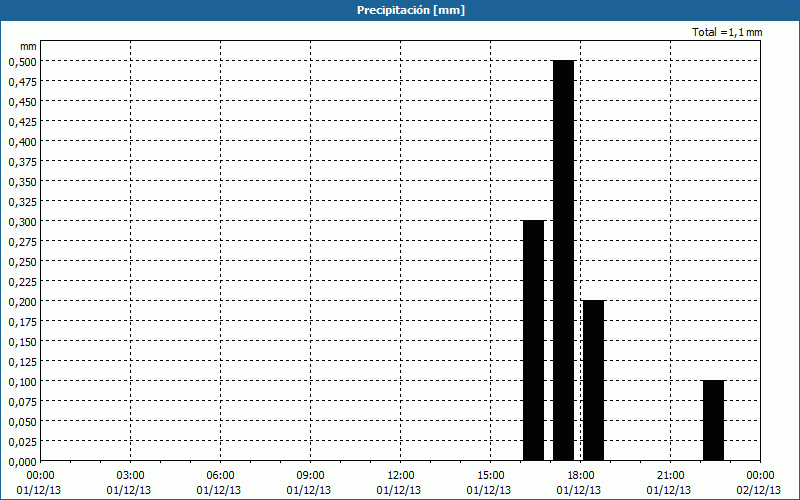
Task: Click the 0,400 y-axis label
Action: [x=22, y=142]
